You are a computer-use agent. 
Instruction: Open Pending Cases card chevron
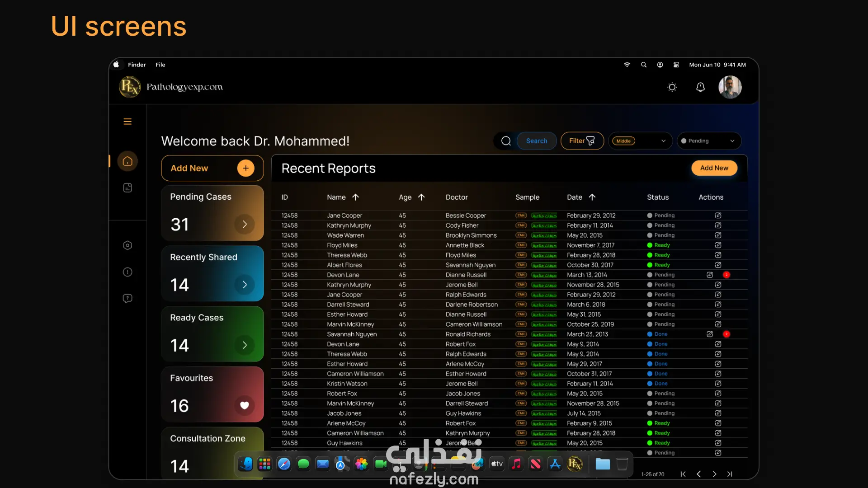coord(245,224)
